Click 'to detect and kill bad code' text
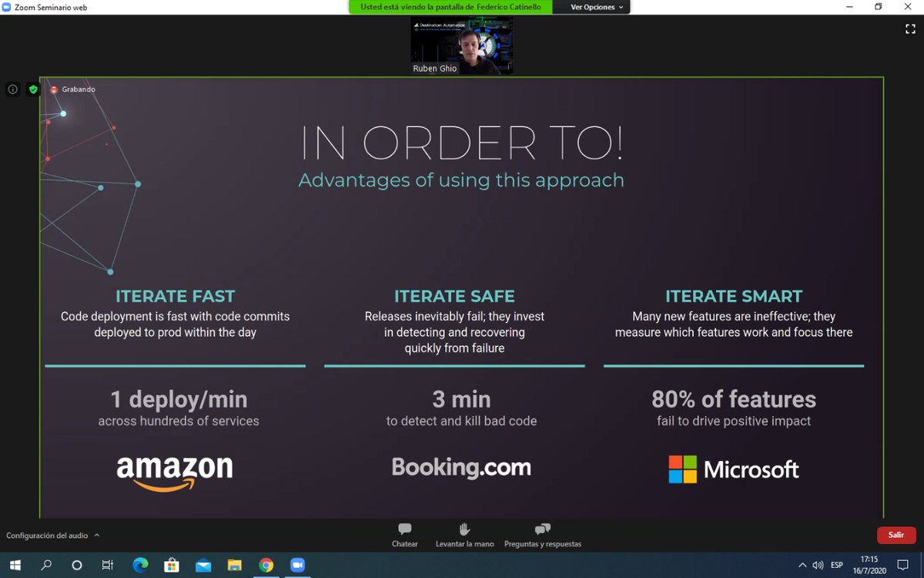Screen dimensions: 924x578 click(x=461, y=422)
